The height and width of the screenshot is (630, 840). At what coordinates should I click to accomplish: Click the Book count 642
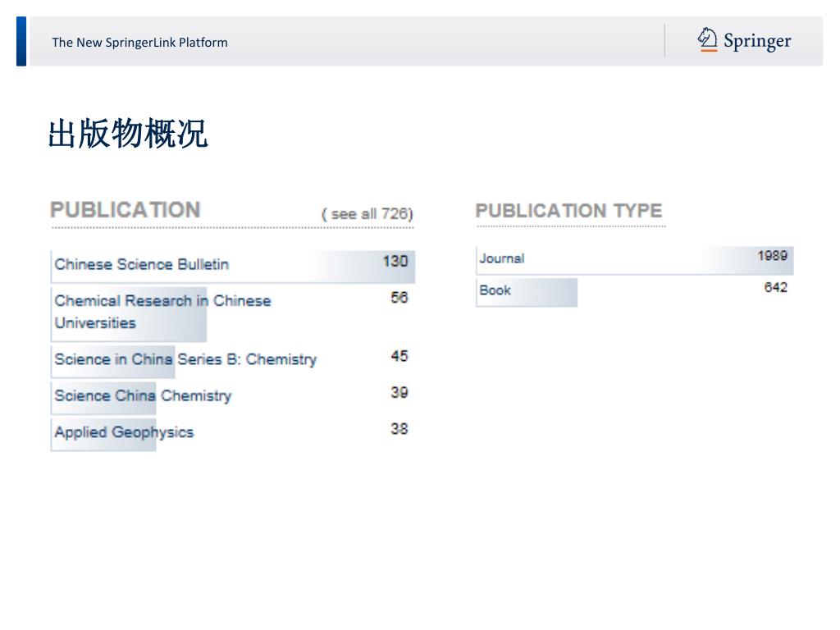(775, 287)
